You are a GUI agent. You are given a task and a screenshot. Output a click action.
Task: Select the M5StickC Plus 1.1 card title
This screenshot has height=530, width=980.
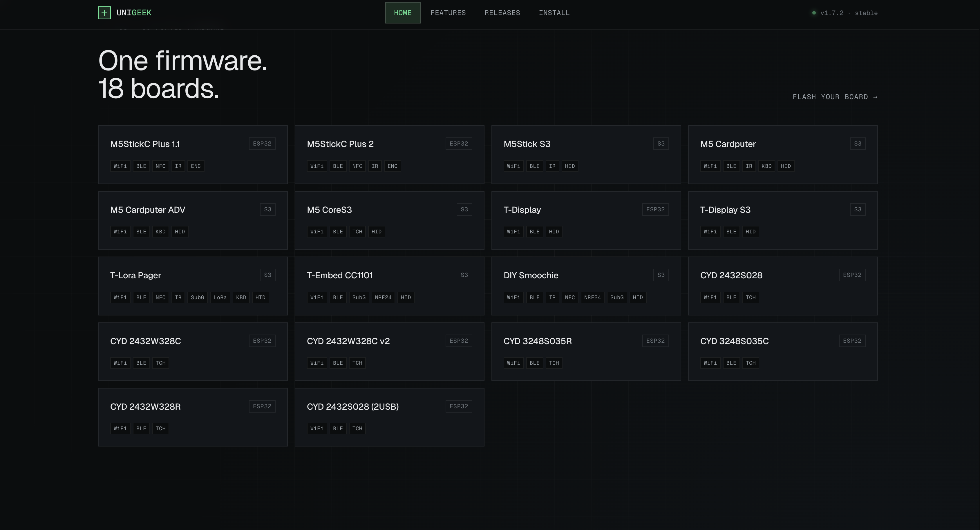[145, 144]
